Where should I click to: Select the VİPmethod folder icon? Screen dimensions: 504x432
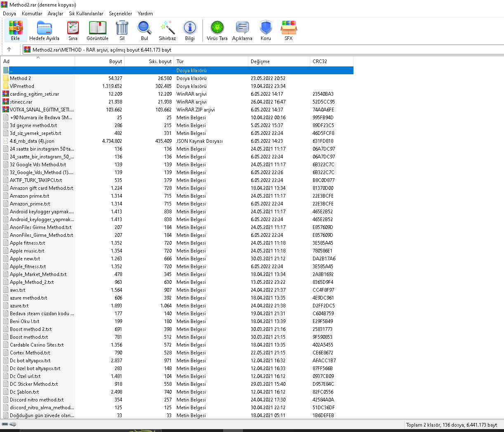point(6,86)
